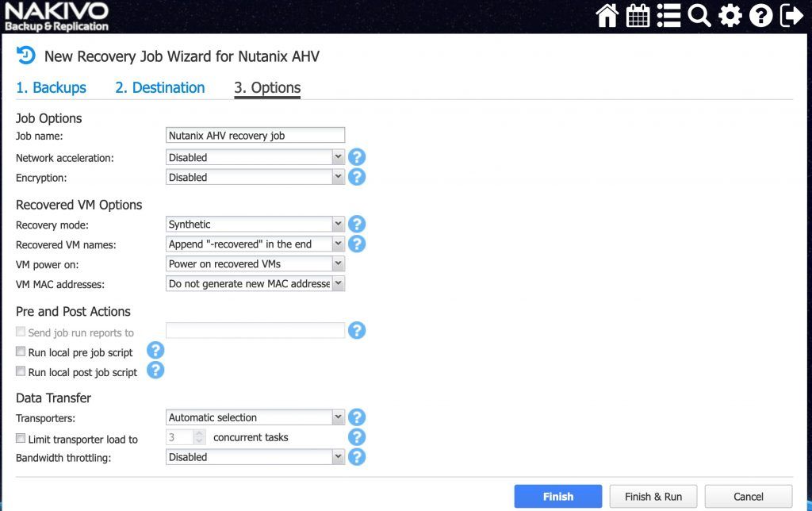812x511 pixels.
Task: Show help for local pre job script
Action: 155,351
